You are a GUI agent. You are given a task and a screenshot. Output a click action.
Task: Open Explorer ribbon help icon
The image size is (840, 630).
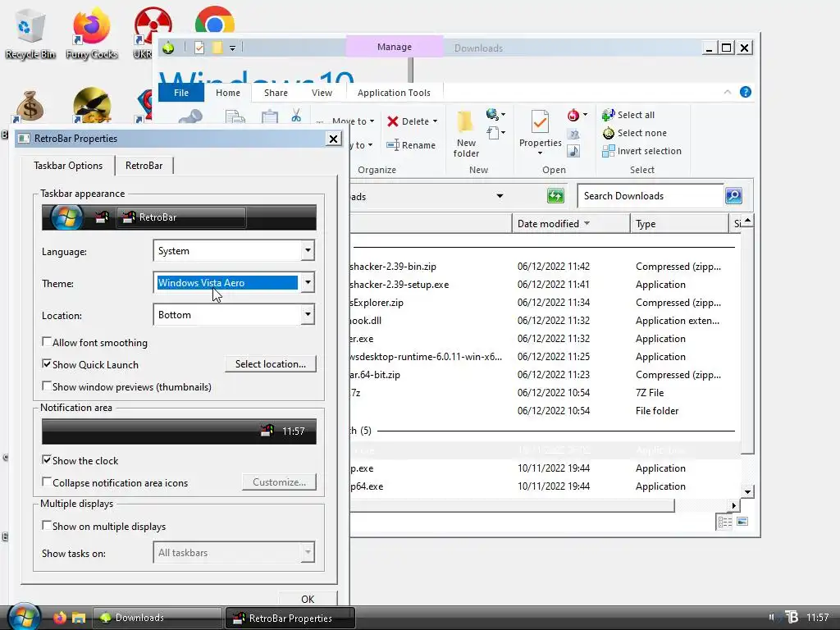coord(745,92)
